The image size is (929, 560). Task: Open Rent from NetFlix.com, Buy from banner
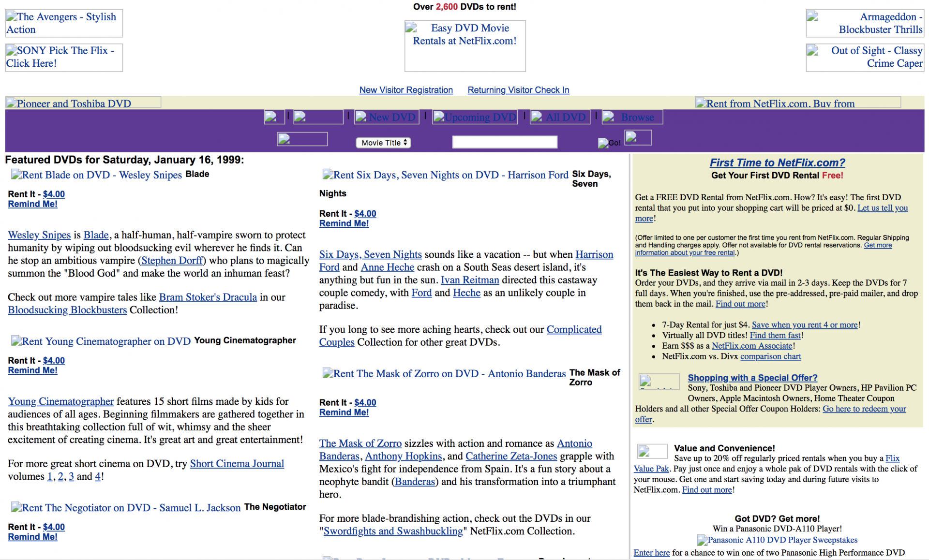pos(798,103)
